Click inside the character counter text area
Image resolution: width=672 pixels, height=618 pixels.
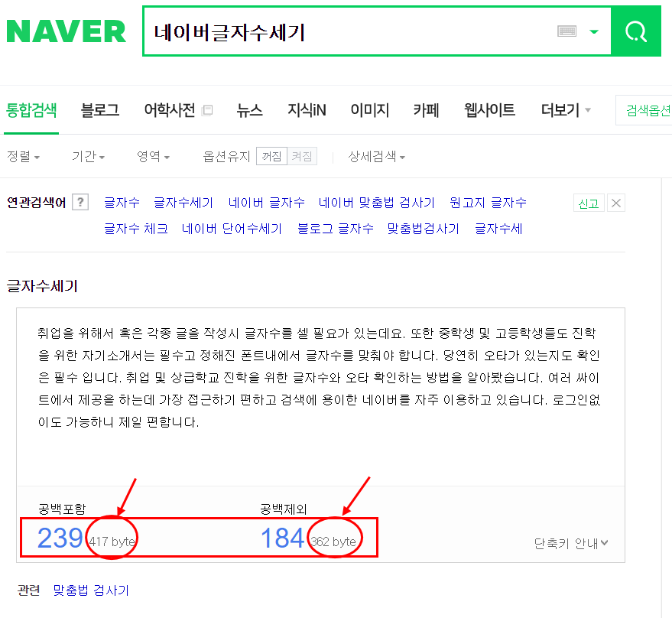pos(320,397)
